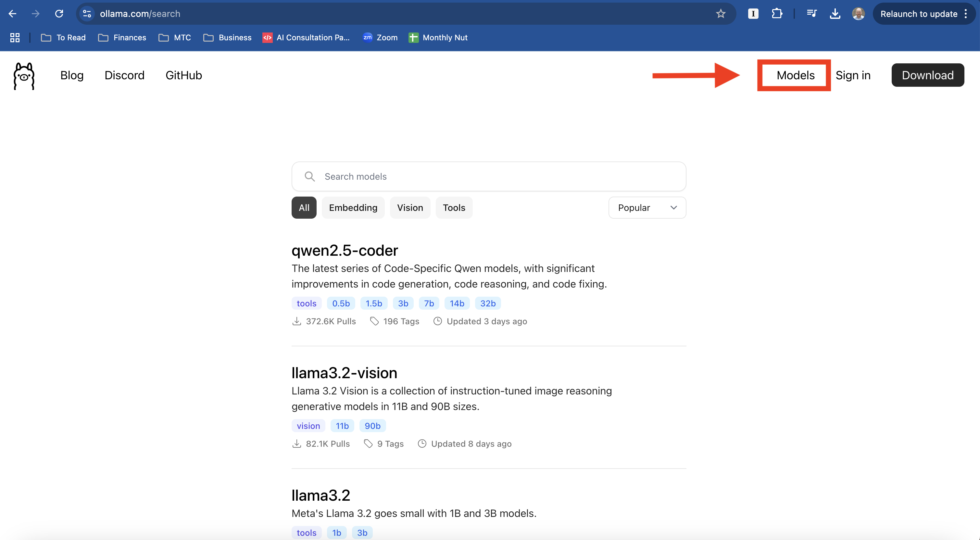This screenshot has width=980, height=540.
Task: Open the Finances bookmark folder
Action: tap(122, 38)
